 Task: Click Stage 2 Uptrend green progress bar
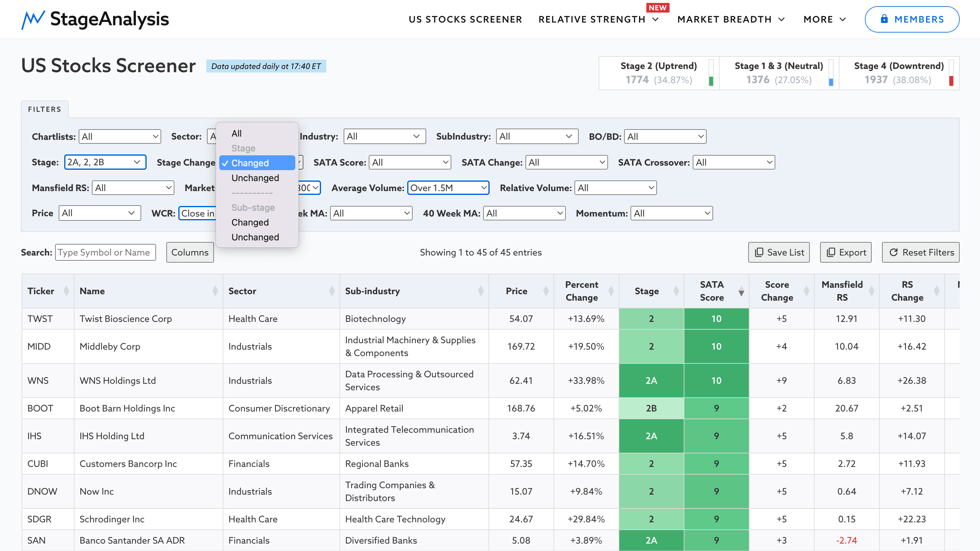point(711,72)
